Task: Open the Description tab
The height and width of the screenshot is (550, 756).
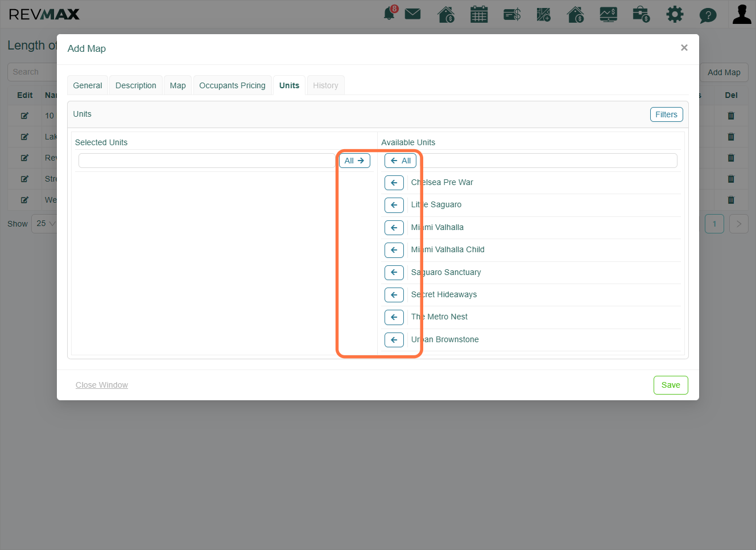Action: coord(136,85)
